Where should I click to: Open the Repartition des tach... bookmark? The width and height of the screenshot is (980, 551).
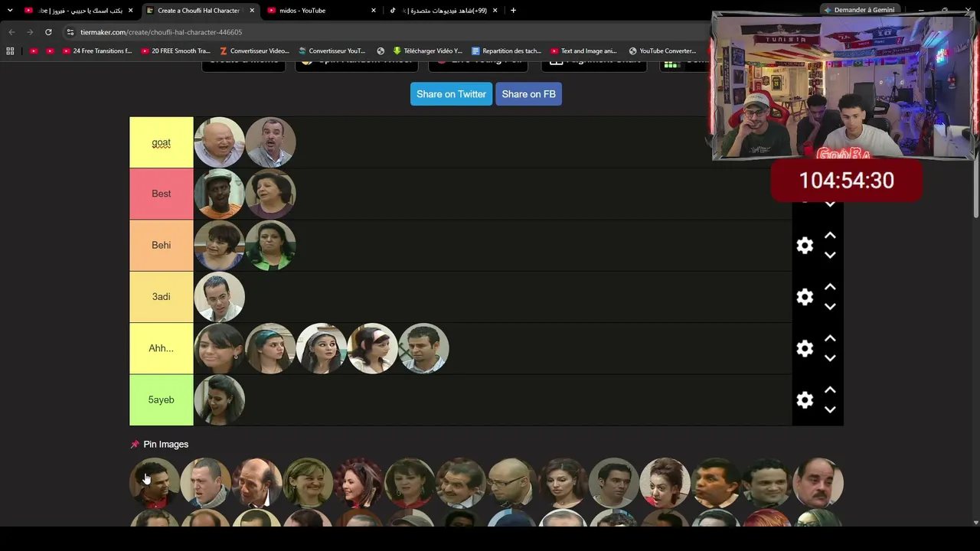[507, 51]
